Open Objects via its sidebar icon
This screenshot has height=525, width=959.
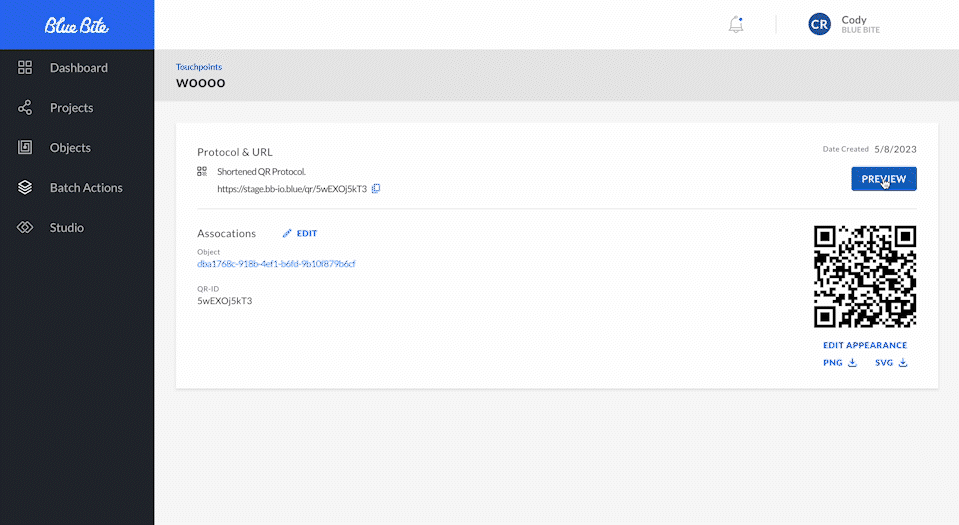pyautogui.click(x=26, y=148)
